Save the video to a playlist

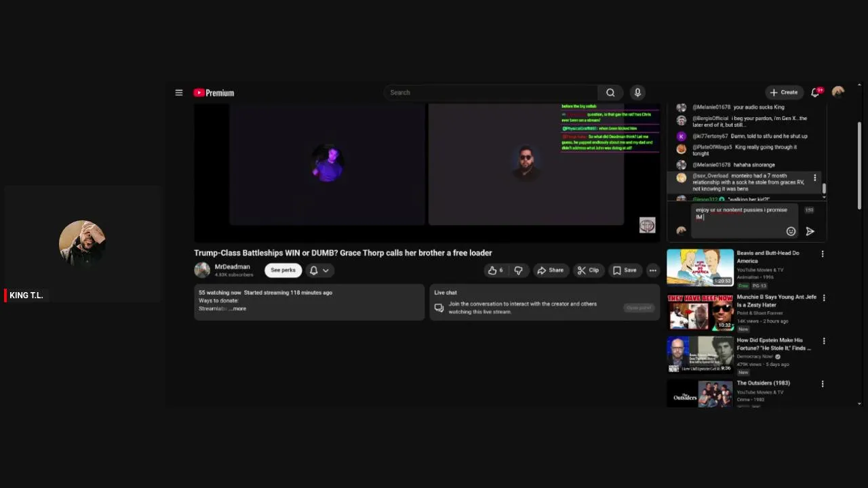click(x=625, y=270)
